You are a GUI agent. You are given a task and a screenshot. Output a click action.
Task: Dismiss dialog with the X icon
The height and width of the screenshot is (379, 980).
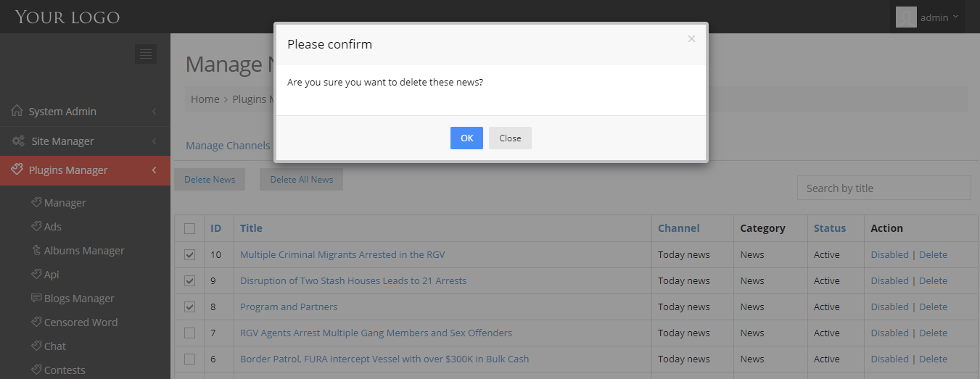tap(691, 39)
